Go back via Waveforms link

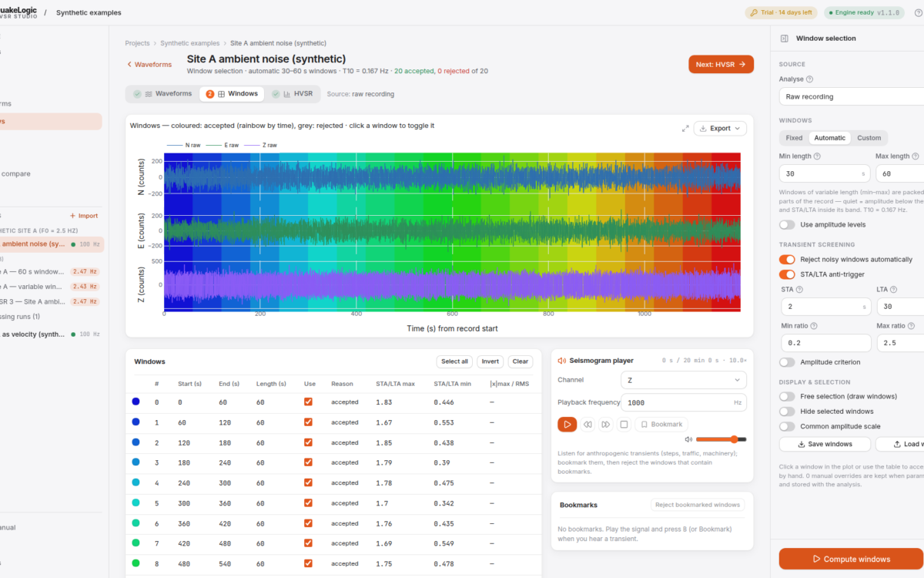point(149,65)
